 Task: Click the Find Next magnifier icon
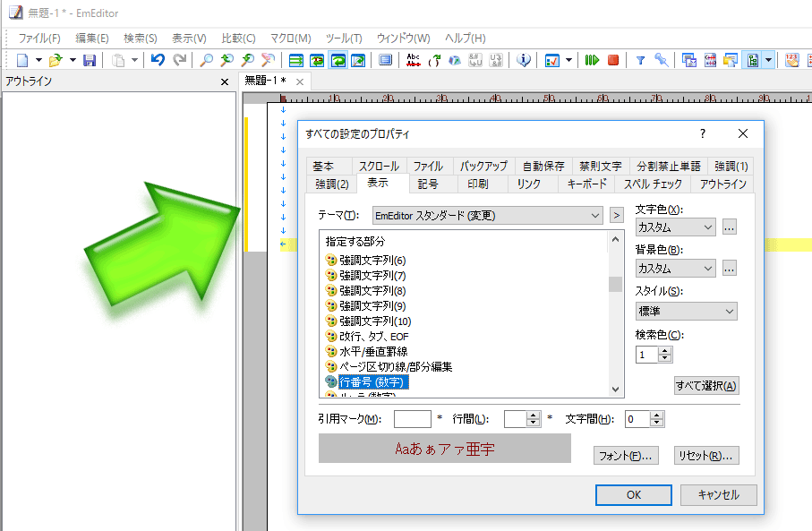point(227,60)
